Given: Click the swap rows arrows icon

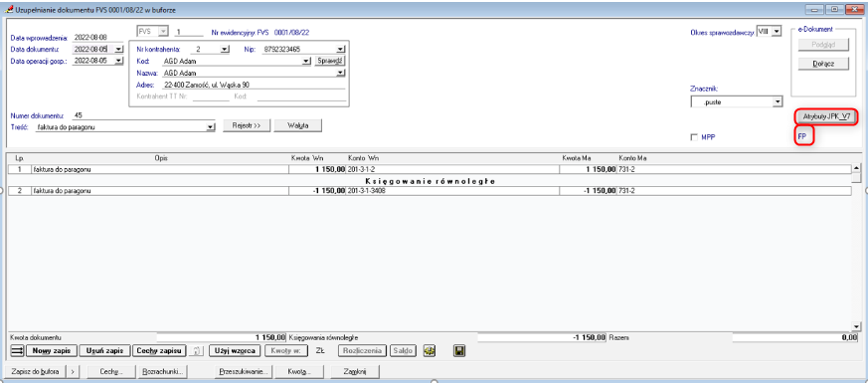Looking at the screenshot, I should coord(18,351).
